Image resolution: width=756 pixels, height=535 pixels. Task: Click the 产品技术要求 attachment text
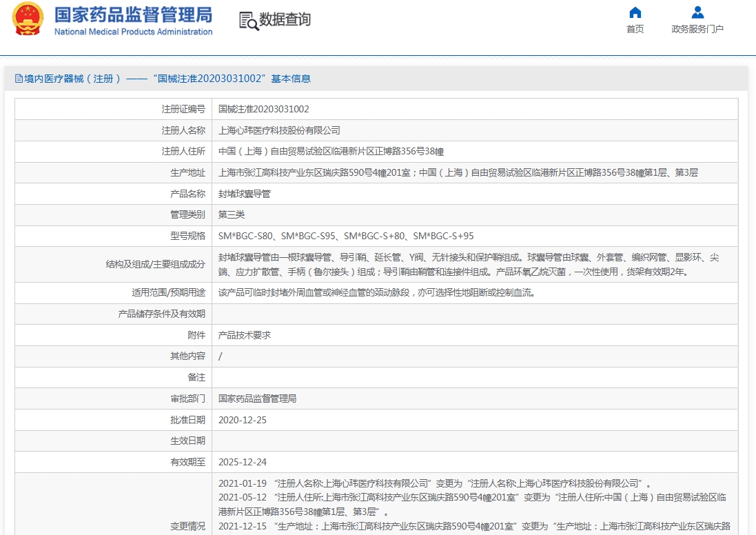point(244,335)
